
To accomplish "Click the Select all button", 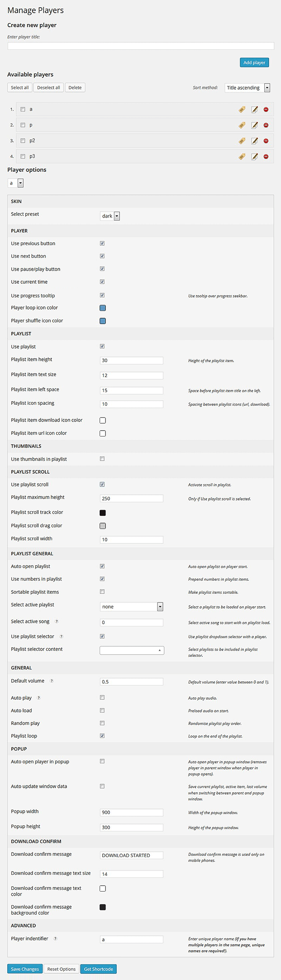I will [x=19, y=87].
